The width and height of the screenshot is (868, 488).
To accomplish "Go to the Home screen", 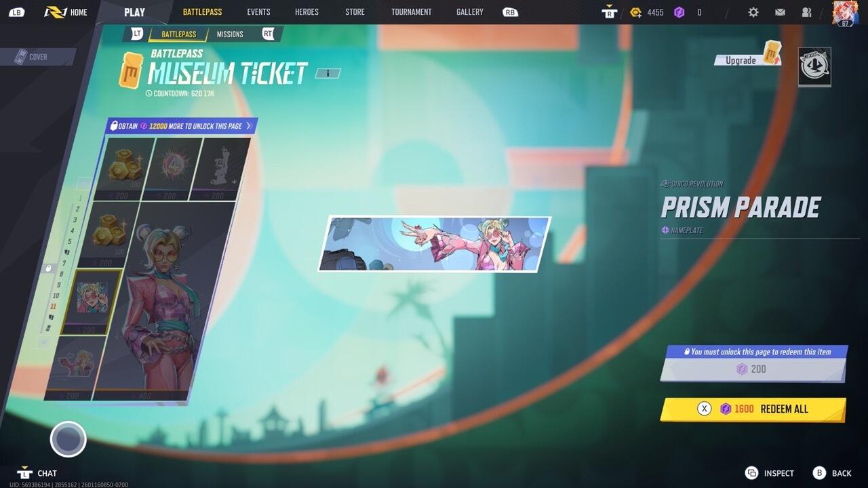I will coord(66,12).
